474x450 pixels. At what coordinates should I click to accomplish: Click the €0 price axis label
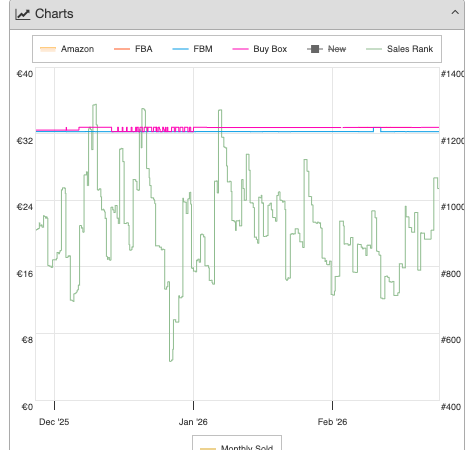(27, 407)
